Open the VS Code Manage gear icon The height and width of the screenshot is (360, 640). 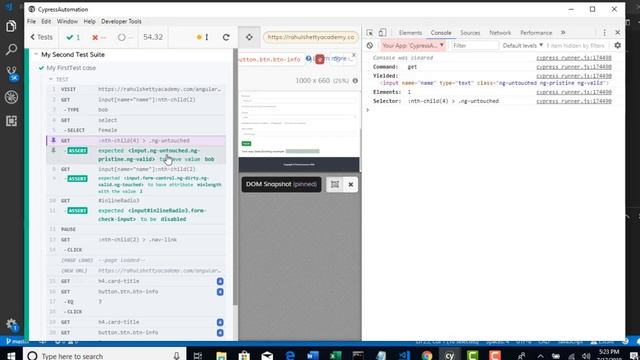(11, 325)
